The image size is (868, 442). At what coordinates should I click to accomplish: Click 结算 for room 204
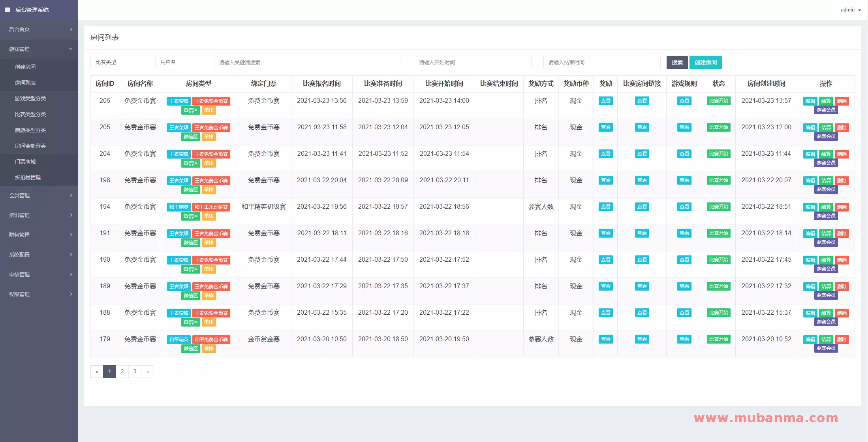(826, 154)
